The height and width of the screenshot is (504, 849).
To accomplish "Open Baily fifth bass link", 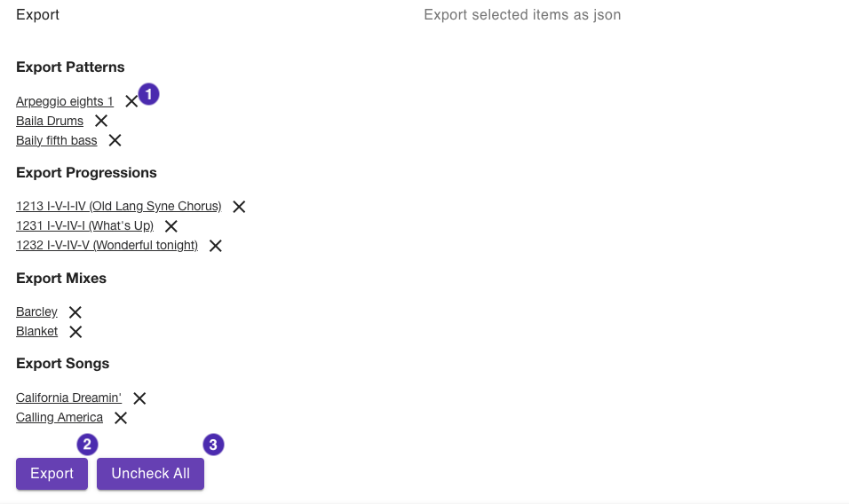I will [x=57, y=141].
